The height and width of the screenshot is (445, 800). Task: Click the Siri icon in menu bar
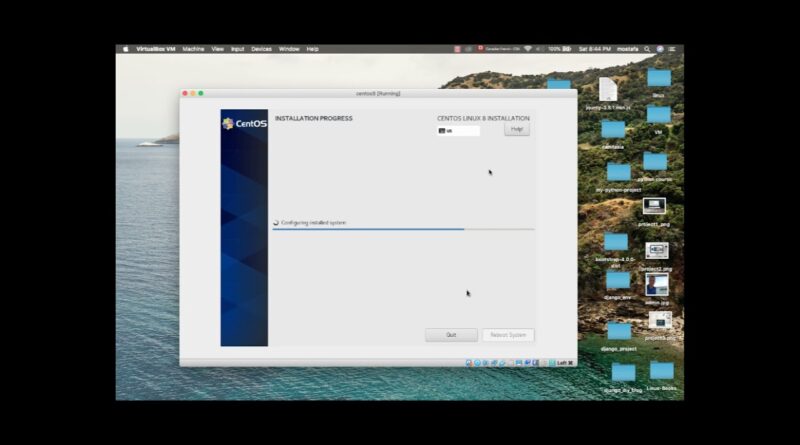660,49
